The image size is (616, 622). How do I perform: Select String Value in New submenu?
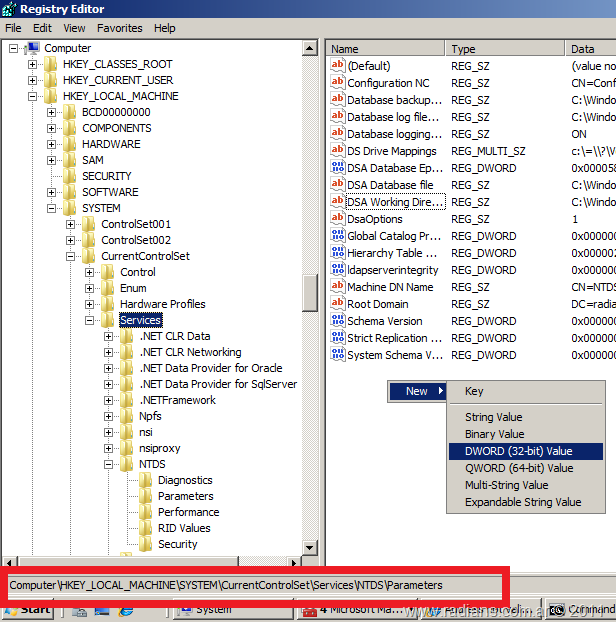click(493, 417)
